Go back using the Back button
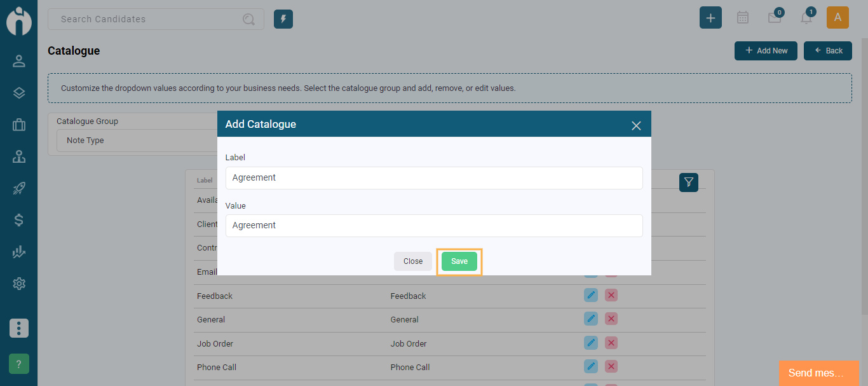868x386 pixels. [x=828, y=51]
